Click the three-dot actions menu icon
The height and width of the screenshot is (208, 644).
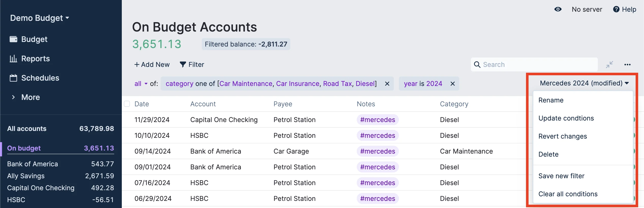point(627,65)
